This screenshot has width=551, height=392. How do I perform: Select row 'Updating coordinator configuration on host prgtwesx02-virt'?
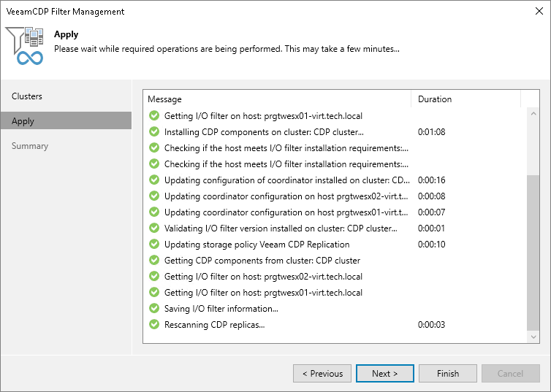pos(335,196)
